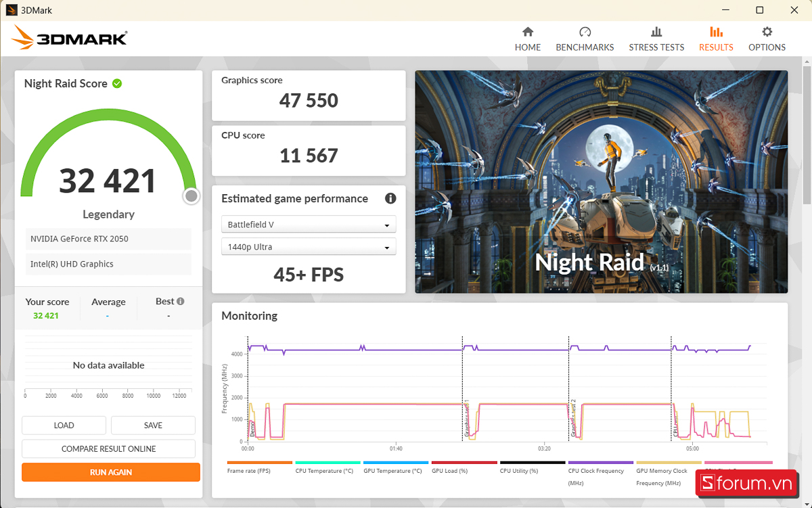Viewport: 812px width, 508px height.
Task: Maximize the 3DMark window
Action: tap(760, 10)
